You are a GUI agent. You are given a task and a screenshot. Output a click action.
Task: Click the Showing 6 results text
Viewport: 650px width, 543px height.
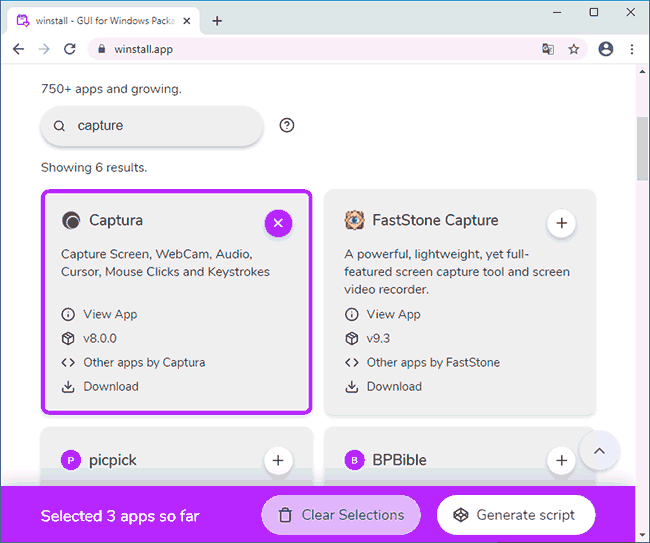[94, 167]
